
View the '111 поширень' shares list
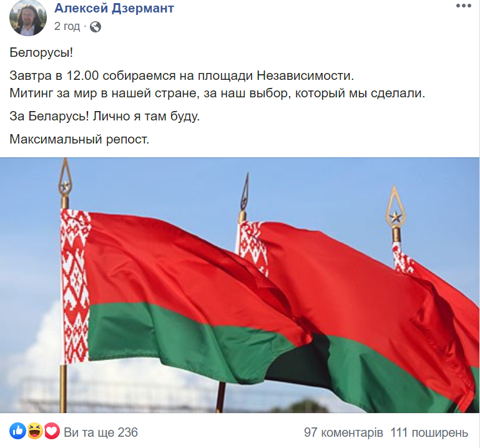pos(429,432)
